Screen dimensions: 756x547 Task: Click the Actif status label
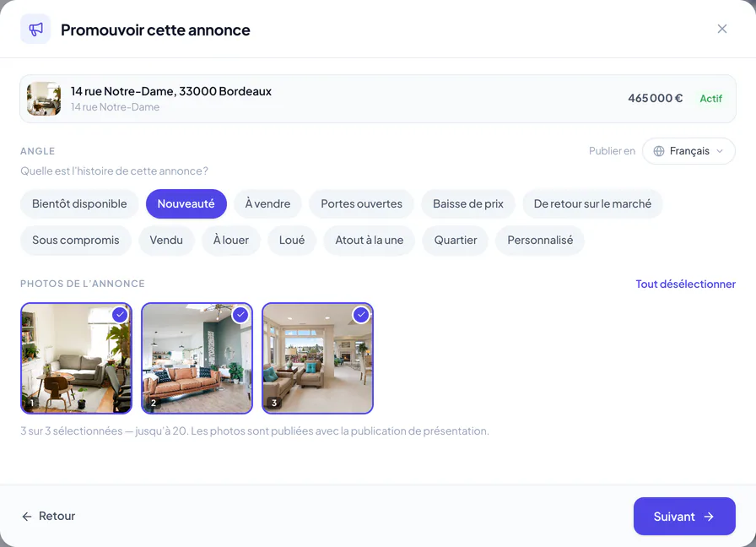coord(710,99)
